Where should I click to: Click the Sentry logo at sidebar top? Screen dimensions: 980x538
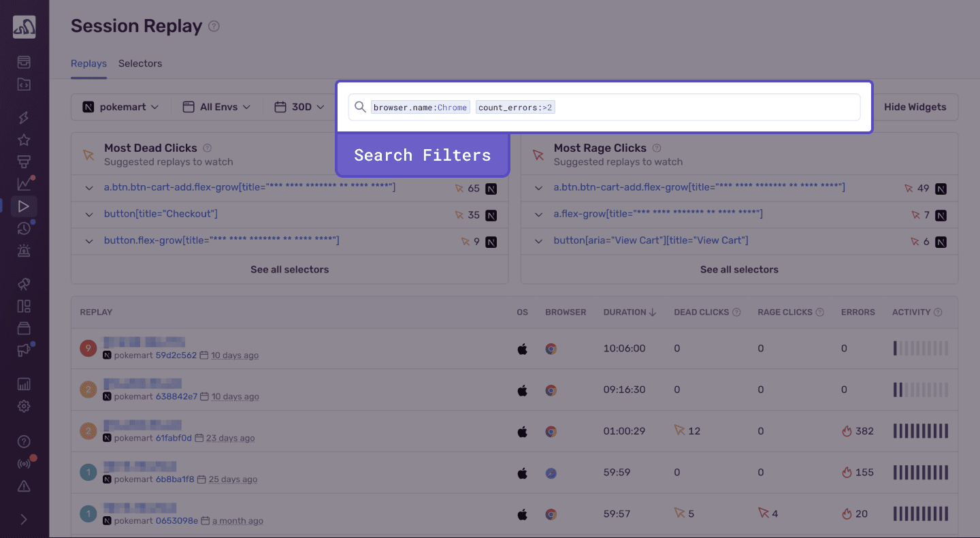pyautogui.click(x=24, y=26)
